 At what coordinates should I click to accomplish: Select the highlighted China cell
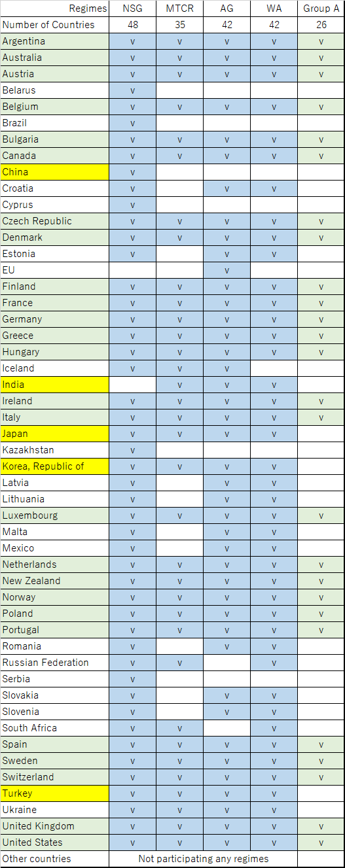(54, 172)
